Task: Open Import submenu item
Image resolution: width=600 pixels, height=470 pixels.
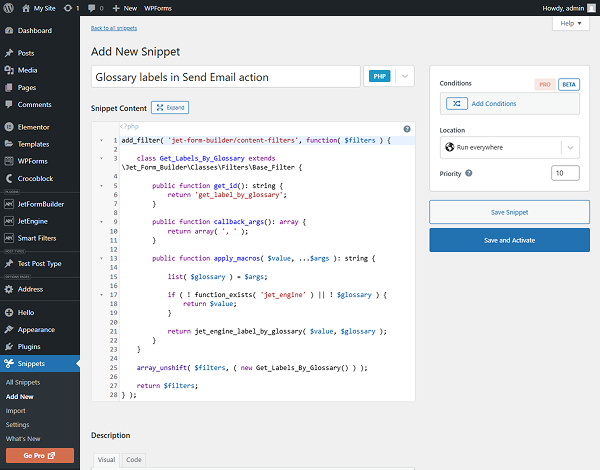Action: (16, 411)
